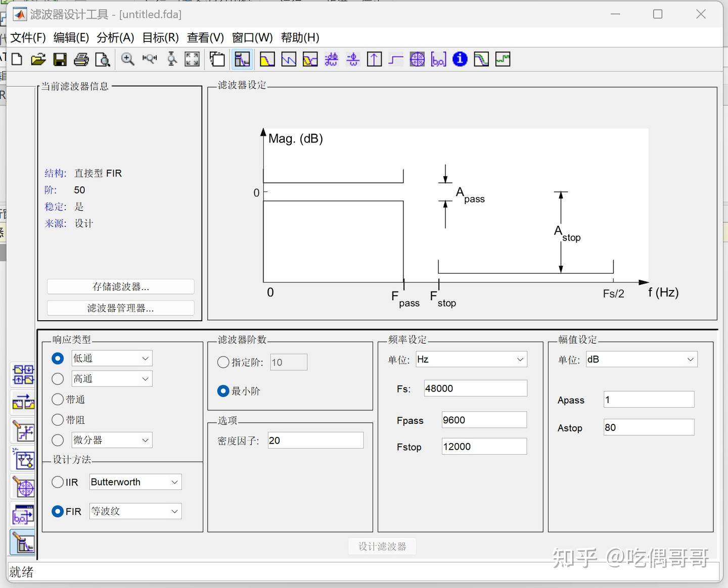The width and height of the screenshot is (728, 588).
Task: Select IIR as the design method
Action: (x=58, y=482)
